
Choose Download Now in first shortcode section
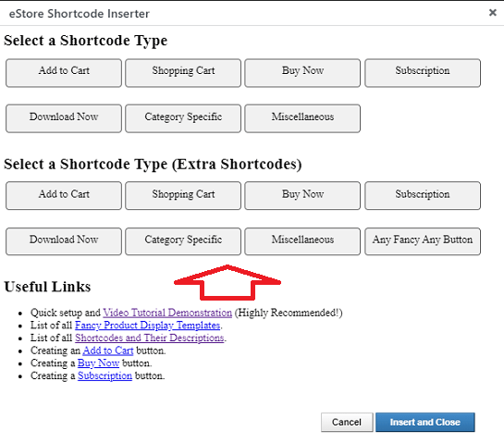(x=64, y=118)
